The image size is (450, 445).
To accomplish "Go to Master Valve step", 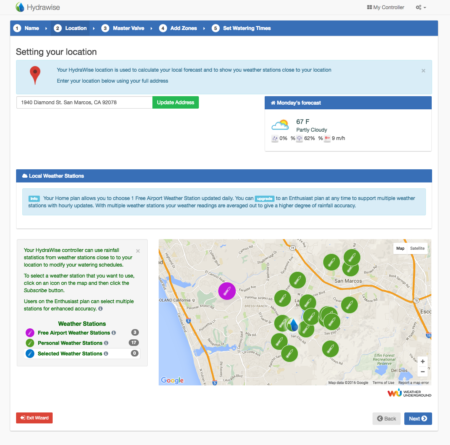I will pos(123,28).
